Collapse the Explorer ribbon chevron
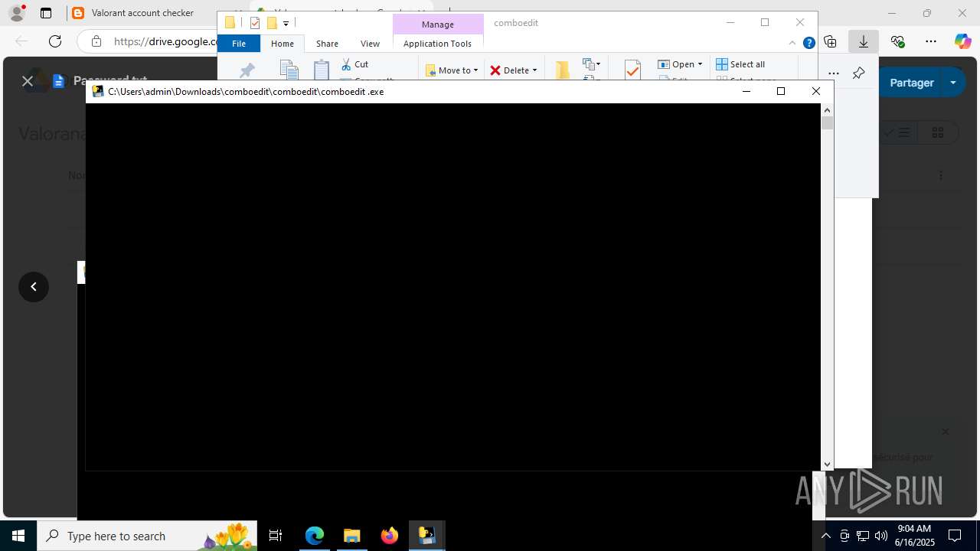The image size is (980, 551). coord(792,44)
